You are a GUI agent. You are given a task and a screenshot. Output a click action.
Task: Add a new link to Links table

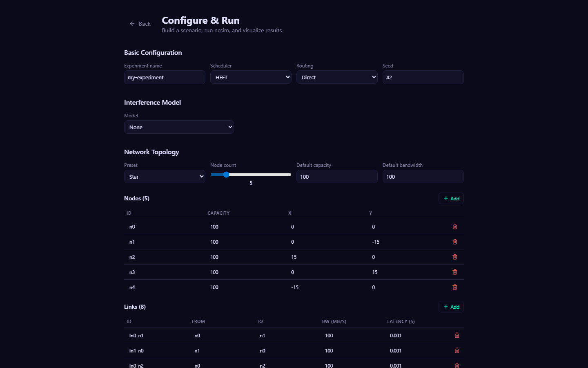(451, 307)
